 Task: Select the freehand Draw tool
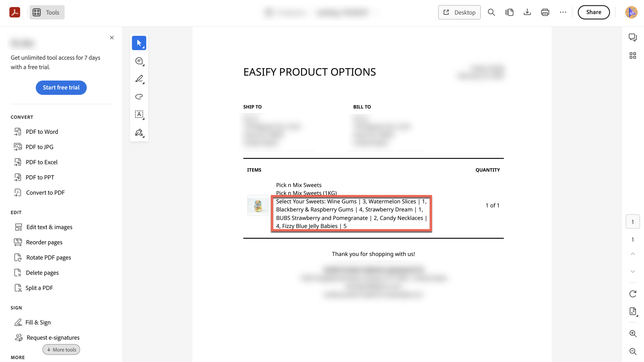tap(139, 97)
